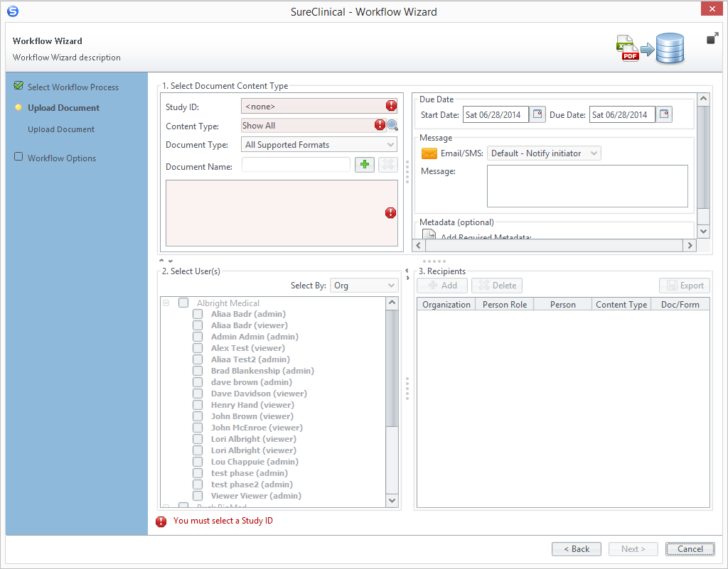Select the bold Upload Document step
728x569 pixels.
63,107
